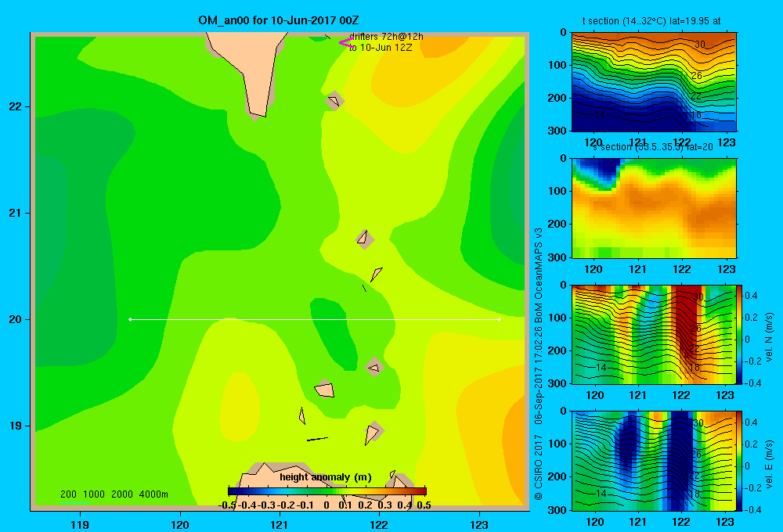Image resolution: width=783 pixels, height=532 pixels.
Task: Click the main map longitude label 119
Action: tap(80, 524)
